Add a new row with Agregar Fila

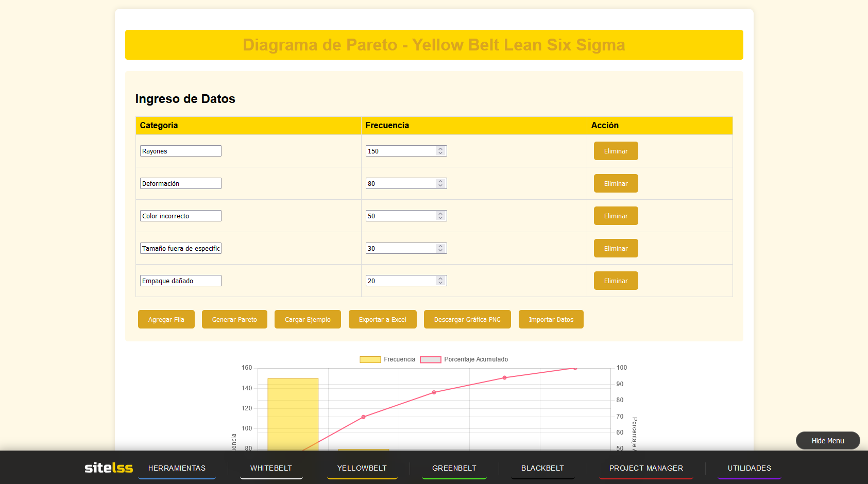click(166, 319)
